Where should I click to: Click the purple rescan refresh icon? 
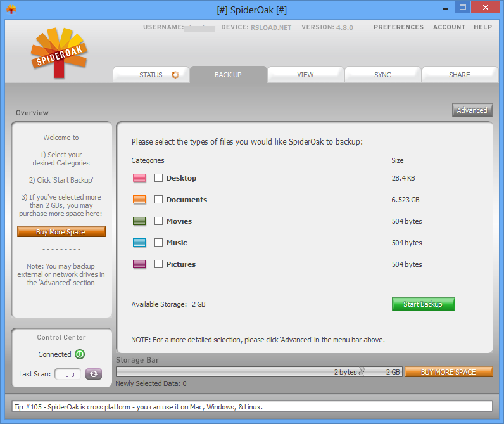[94, 374]
